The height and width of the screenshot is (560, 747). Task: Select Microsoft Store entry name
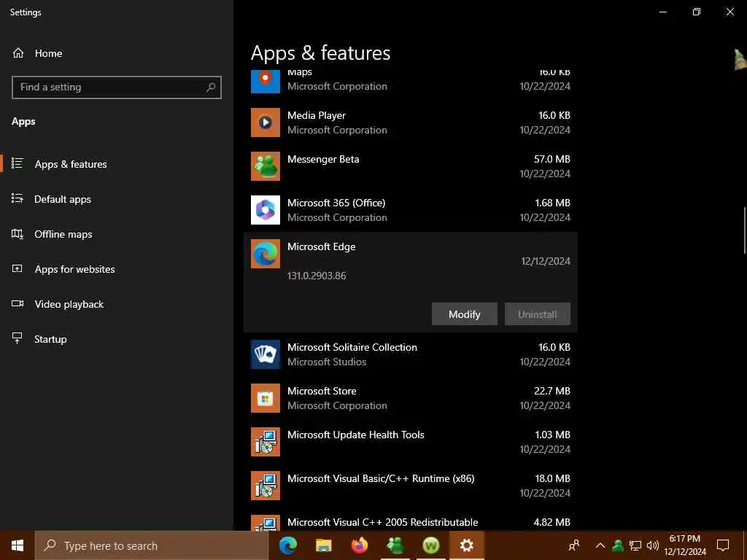point(322,391)
